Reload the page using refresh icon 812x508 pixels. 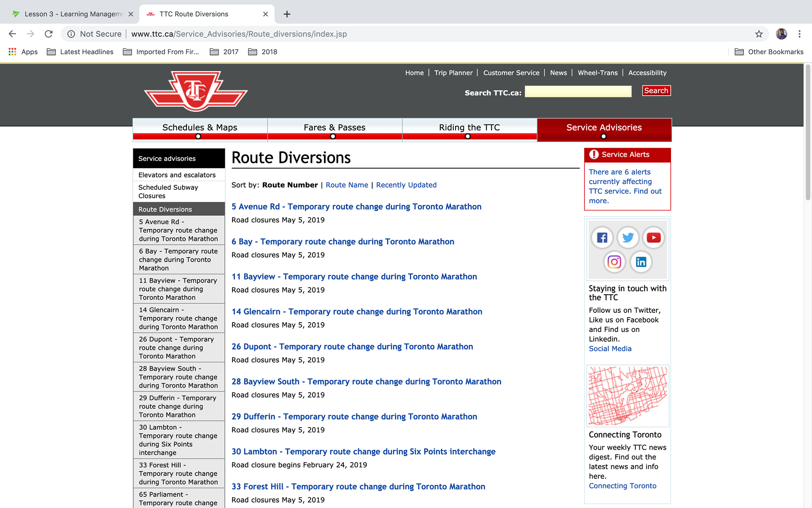pyautogui.click(x=49, y=34)
